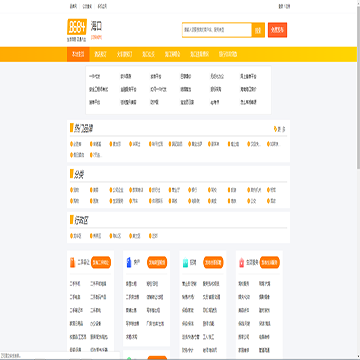Screen dimensions: 360x360
Task: Click the red life services category icon
Action: (242, 263)
